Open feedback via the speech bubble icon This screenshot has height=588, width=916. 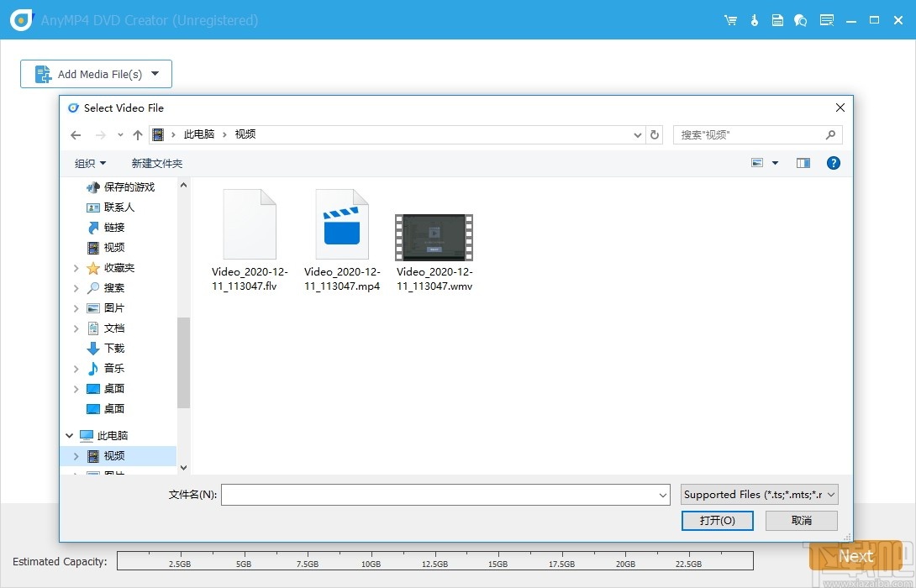(x=801, y=19)
